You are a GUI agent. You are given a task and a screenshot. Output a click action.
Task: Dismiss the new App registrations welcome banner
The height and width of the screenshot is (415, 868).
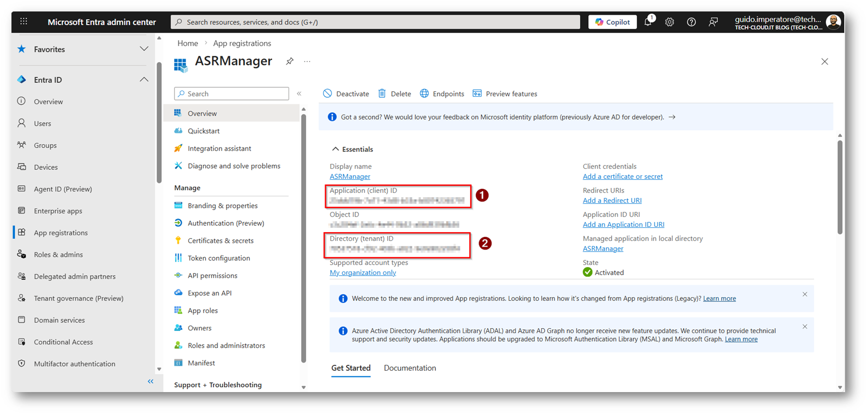tap(805, 294)
